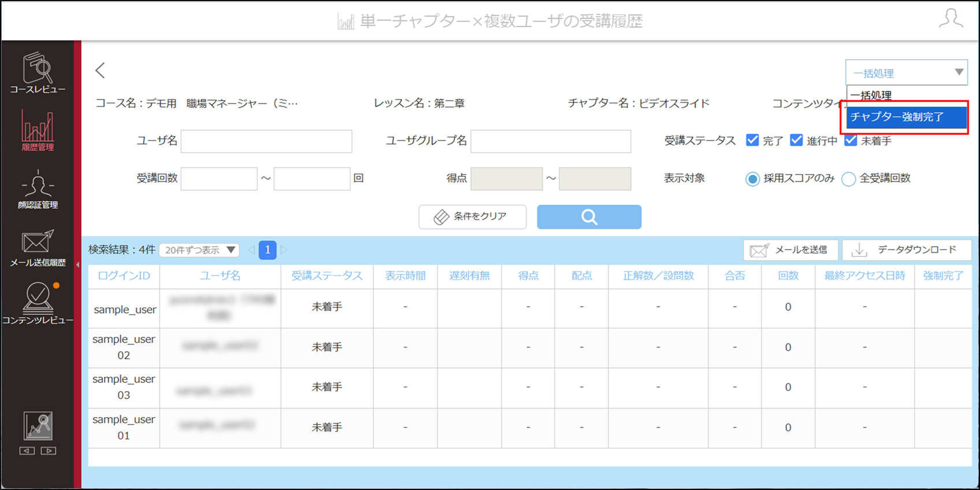Click the 回数 value 0 in sample_user03 row
Screen dimensions: 980x490
click(x=788, y=387)
